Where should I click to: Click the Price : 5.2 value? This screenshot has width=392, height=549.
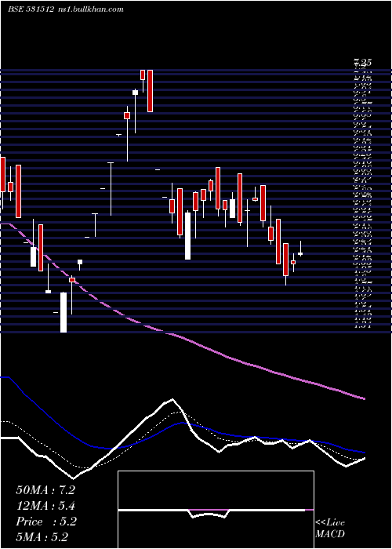coord(46,522)
